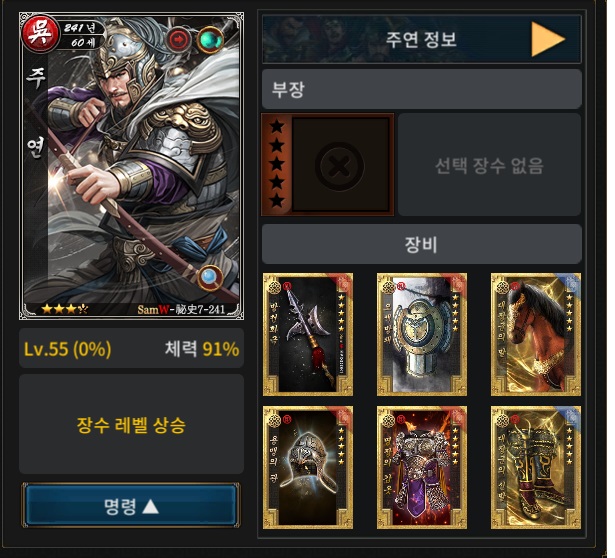Click the empty sub-general slot X icon

point(340,166)
